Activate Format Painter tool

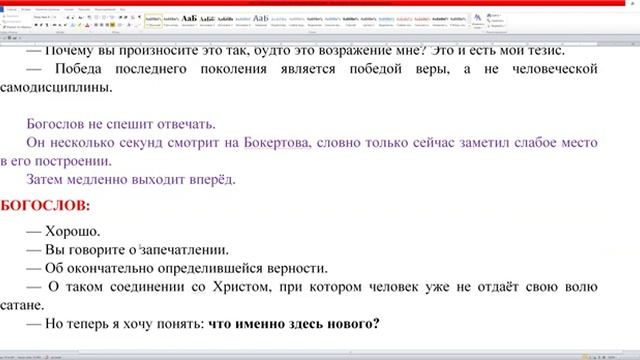17,27
